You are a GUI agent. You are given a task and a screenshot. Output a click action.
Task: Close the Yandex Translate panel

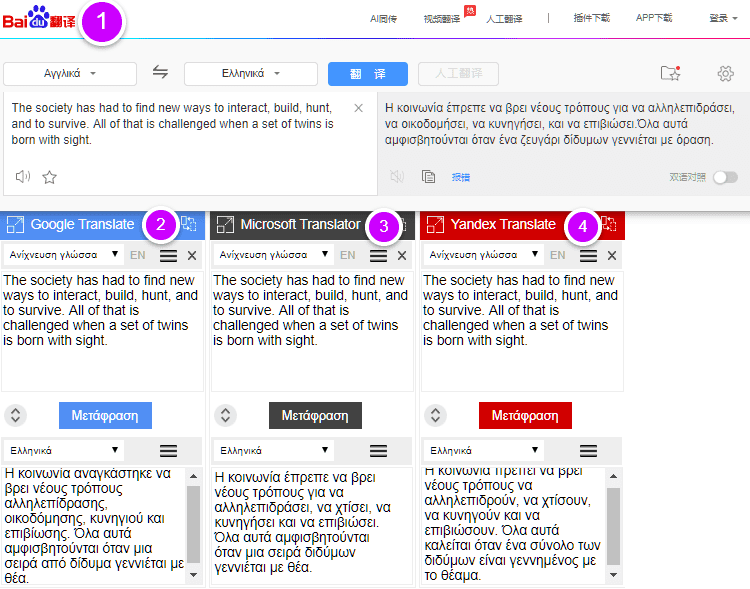[x=612, y=256]
